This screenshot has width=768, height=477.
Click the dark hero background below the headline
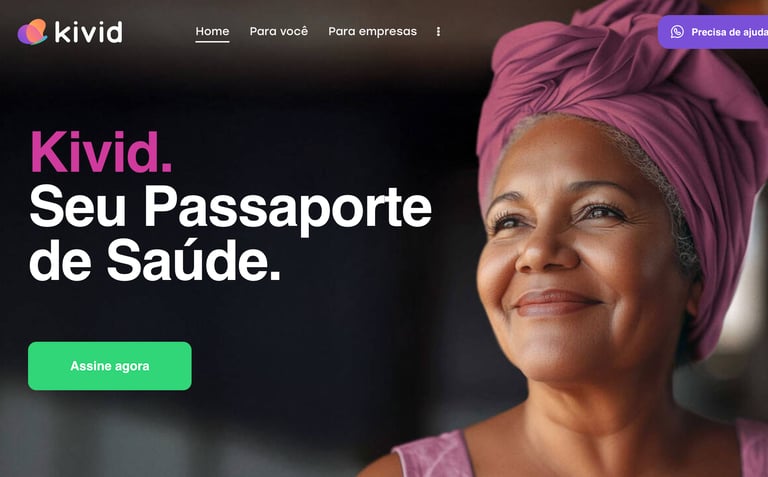click(294, 318)
